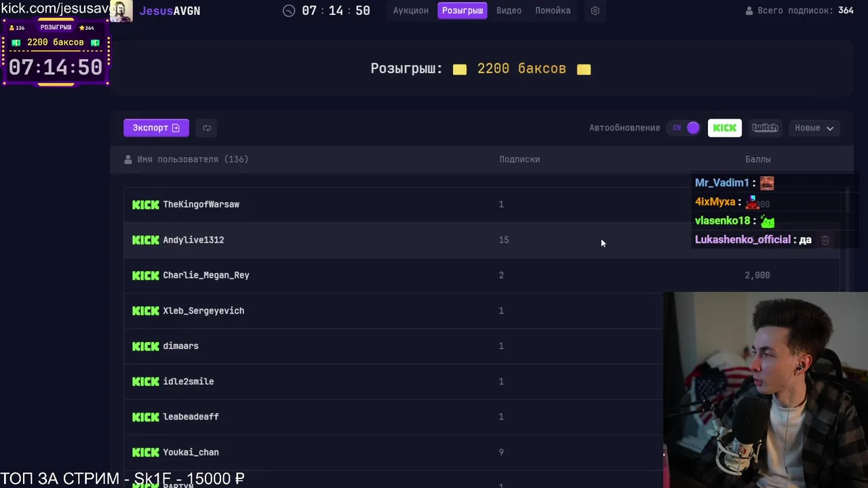Image resolution: width=868 pixels, height=488 pixels.
Task: Select user Xleb_Sergeyevich
Action: (x=203, y=311)
